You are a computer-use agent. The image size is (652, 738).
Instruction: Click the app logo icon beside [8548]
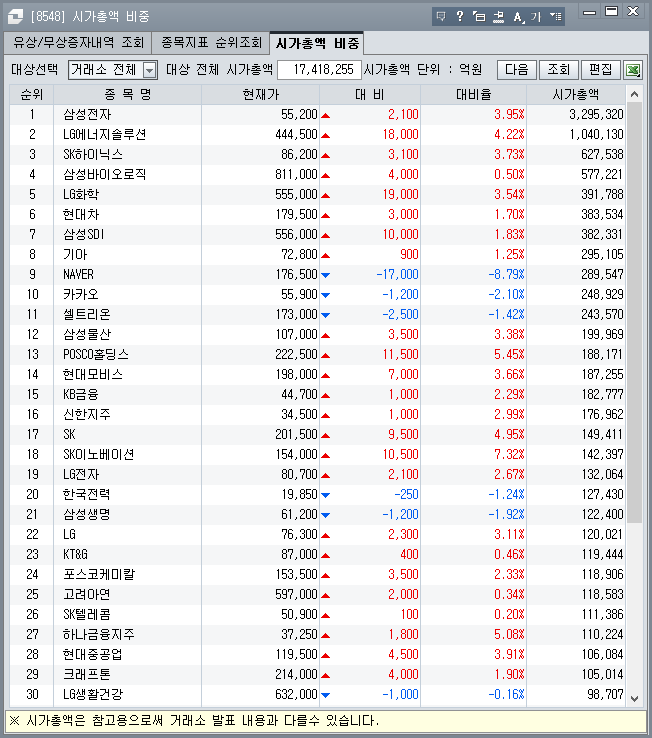(16, 16)
